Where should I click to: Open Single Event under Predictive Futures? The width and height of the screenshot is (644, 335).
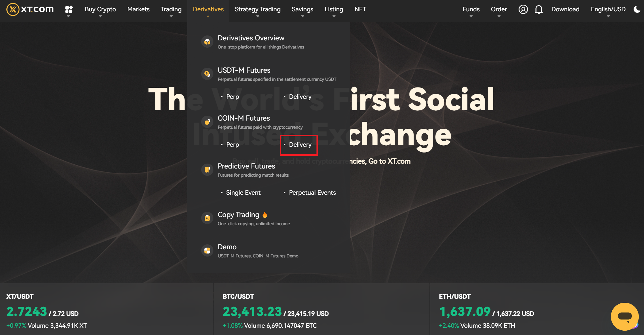tap(243, 193)
